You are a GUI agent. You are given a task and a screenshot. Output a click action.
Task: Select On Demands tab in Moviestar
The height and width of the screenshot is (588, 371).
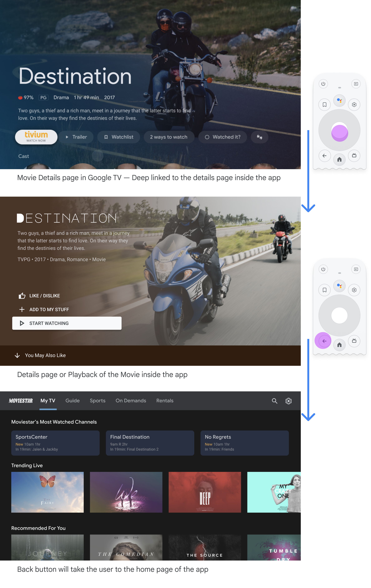click(130, 400)
